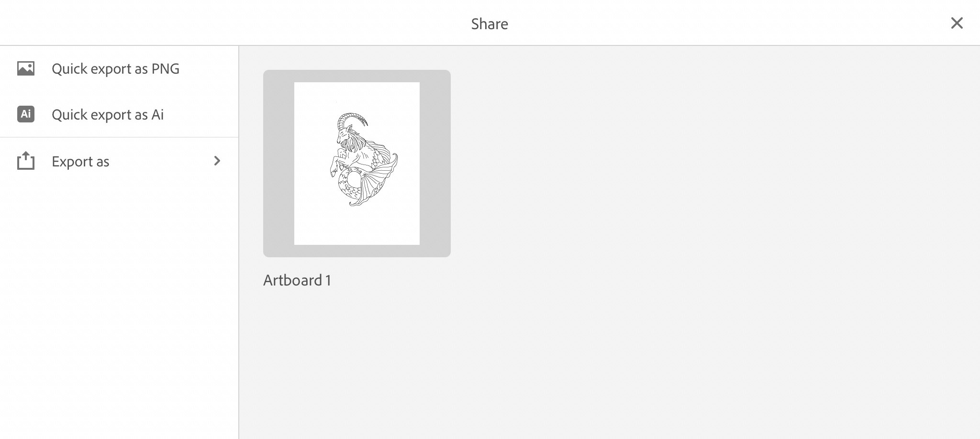Select the Artboard 1 thumbnail

(357, 164)
